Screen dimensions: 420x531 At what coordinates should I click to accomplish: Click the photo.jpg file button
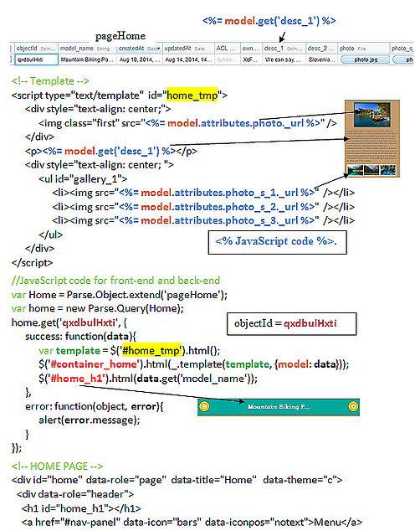coord(365,59)
